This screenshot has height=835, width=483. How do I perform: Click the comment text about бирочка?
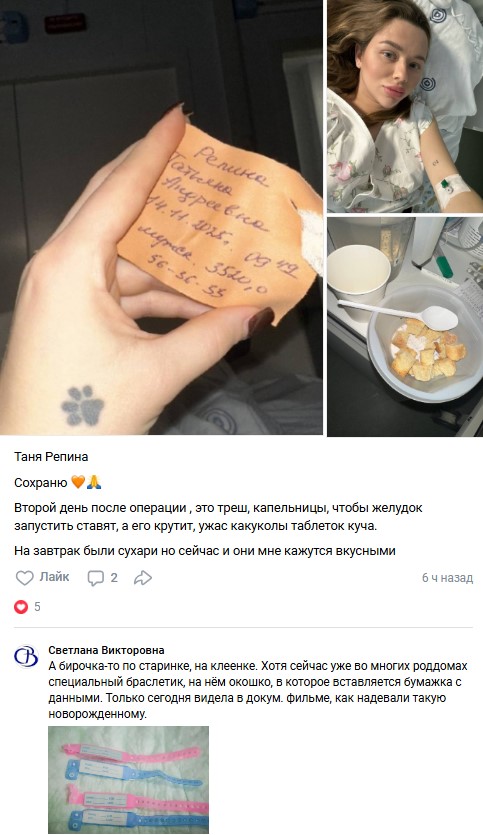[x=258, y=690]
